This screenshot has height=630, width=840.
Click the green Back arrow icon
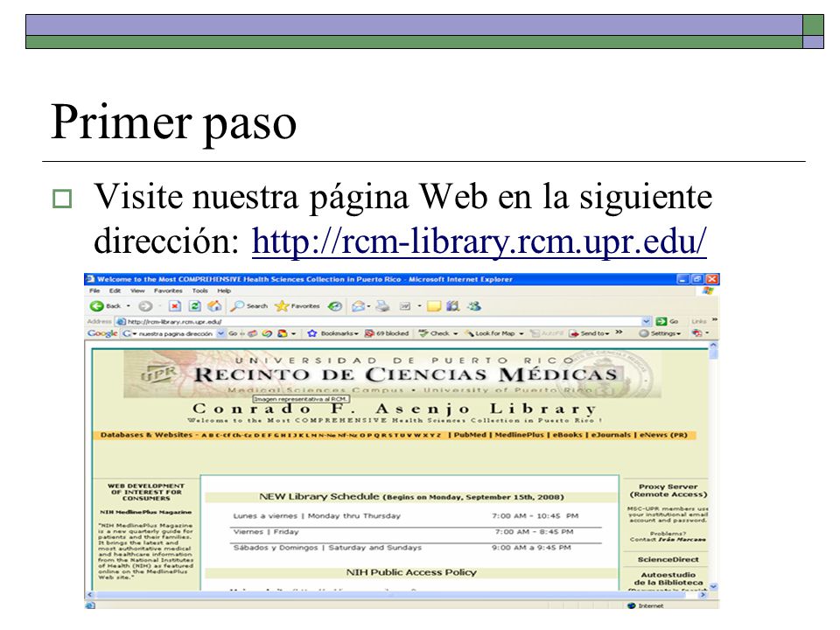click(97, 306)
